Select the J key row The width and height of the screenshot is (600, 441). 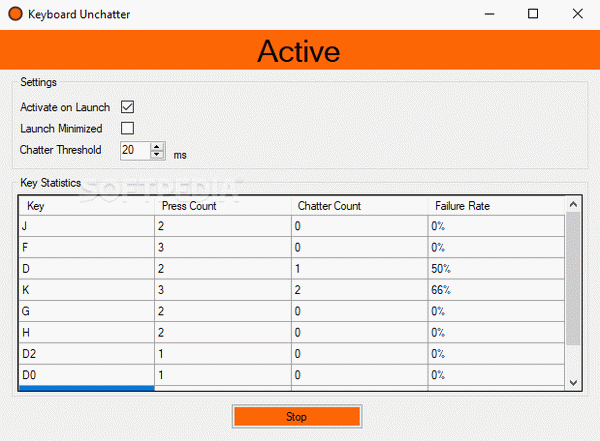292,226
